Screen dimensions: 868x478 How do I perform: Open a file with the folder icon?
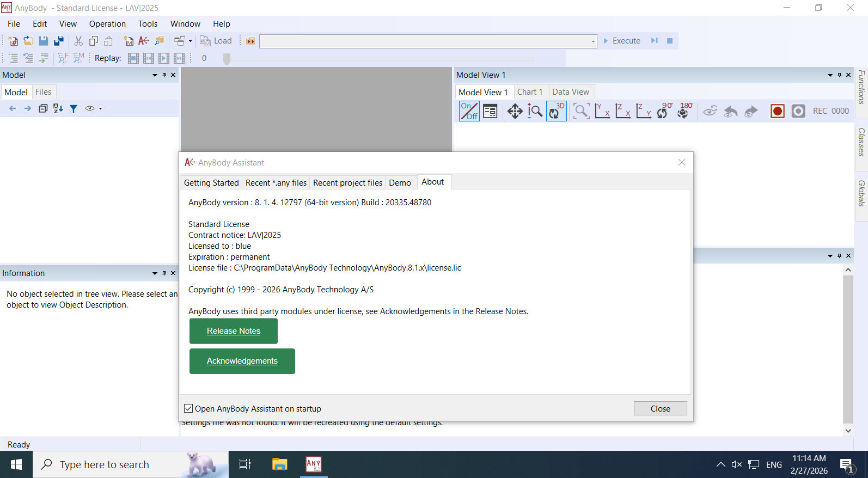pyautogui.click(x=28, y=41)
